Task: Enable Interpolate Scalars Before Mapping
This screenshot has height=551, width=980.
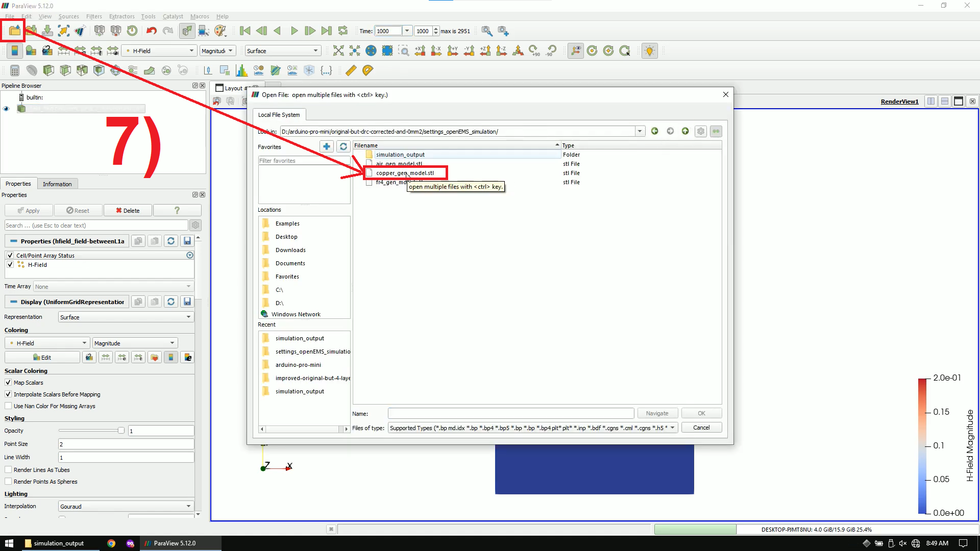Action: (x=8, y=394)
